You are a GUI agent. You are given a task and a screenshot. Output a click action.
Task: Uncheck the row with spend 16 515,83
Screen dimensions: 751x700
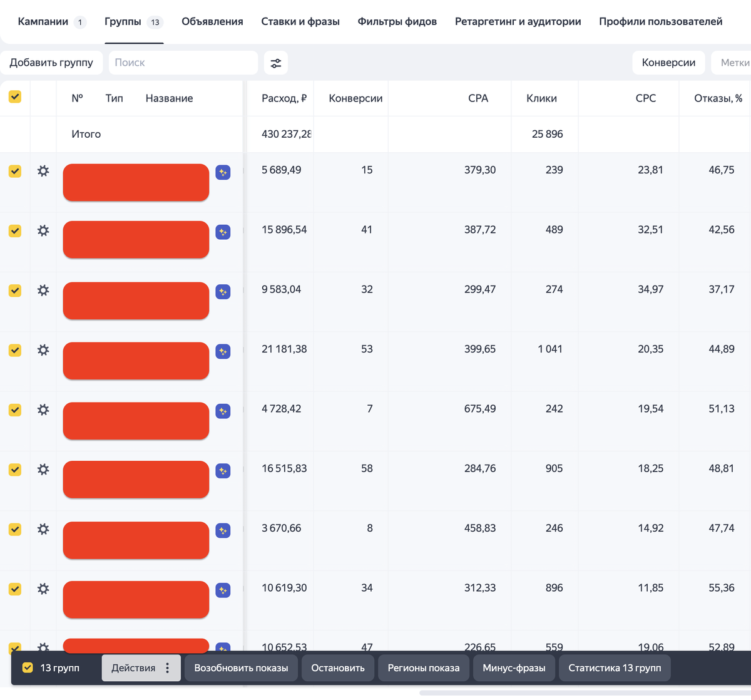pos(15,470)
